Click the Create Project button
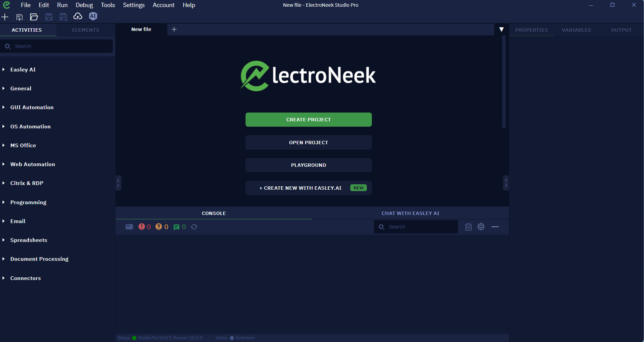Viewport: 644px width, 342px height. tap(309, 120)
